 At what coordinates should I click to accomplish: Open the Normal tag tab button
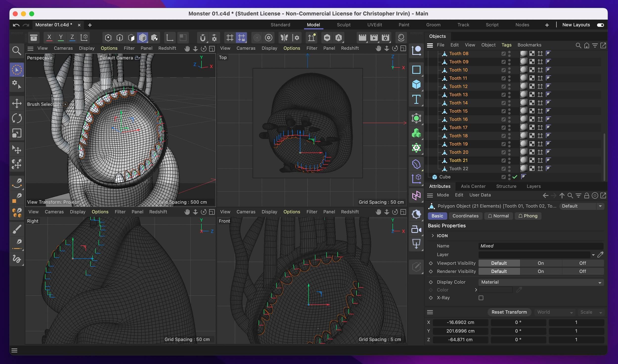click(x=498, y=216)
